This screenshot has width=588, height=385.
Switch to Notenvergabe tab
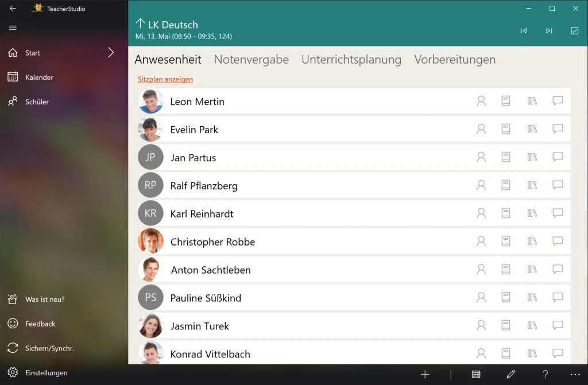252,59
